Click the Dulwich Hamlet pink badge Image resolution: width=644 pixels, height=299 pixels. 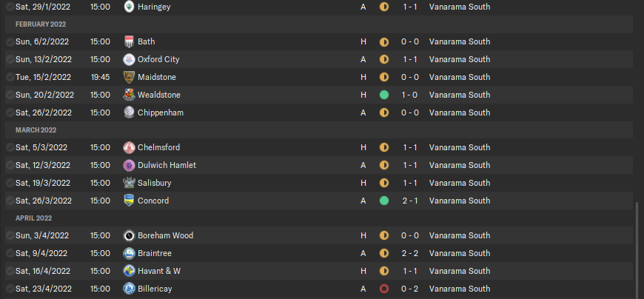(x=129, y=165)
